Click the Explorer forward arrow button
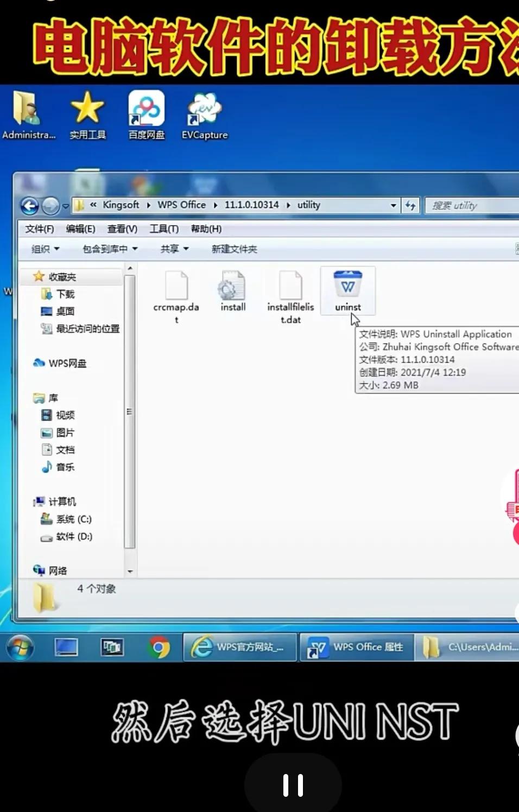 pos(50,206)
